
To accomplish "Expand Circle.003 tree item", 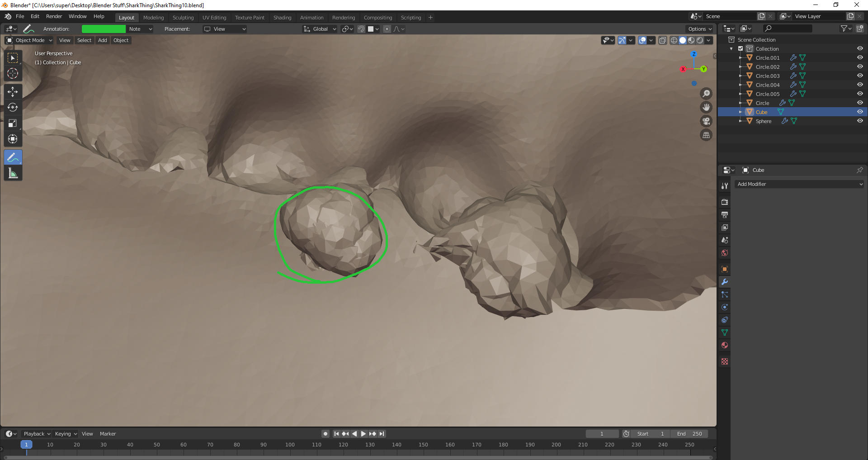I will 741,76.
